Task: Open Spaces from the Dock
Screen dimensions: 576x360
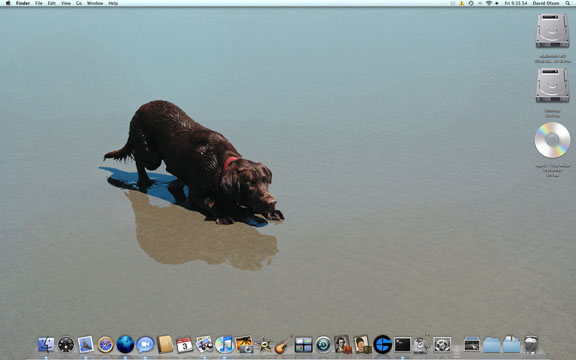Action: click(x=303, y=345)
